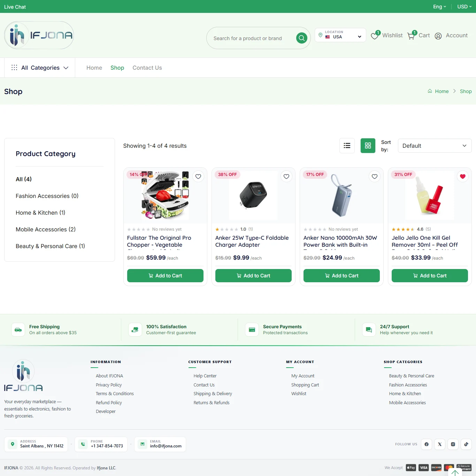476x476 pixels.
Task: Open the Wishlist heart icon in header
Action: pyautogui.click(x=375, y=36)
